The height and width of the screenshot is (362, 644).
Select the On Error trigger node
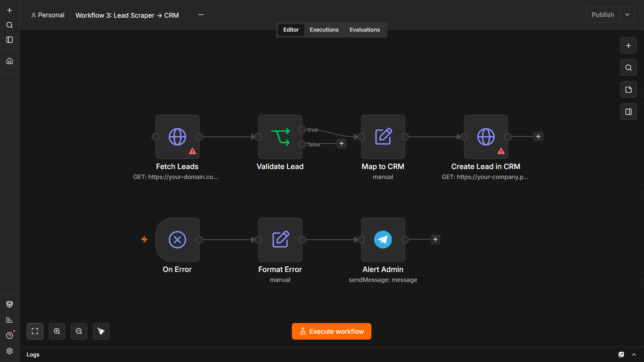(x=177, y=240)
